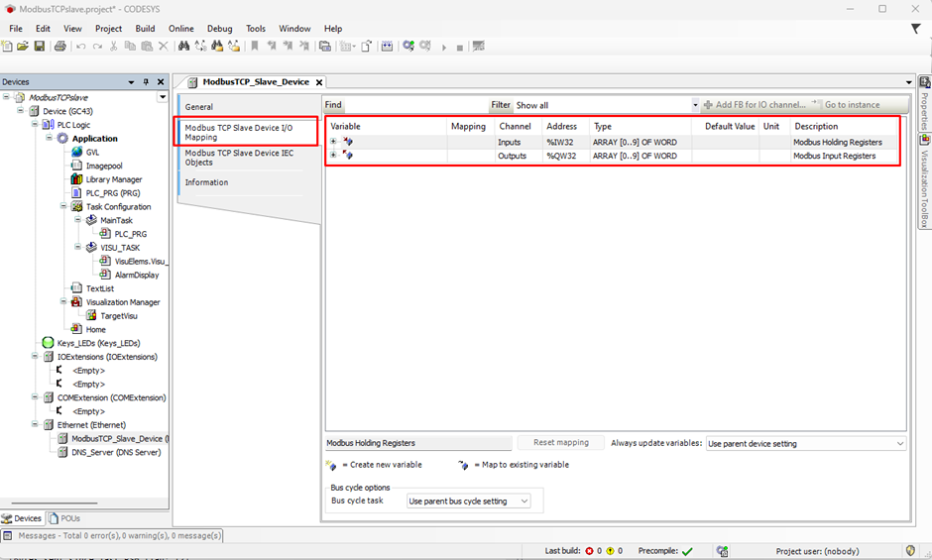Click the Paste toolbar icon

[x=147, y=46]
